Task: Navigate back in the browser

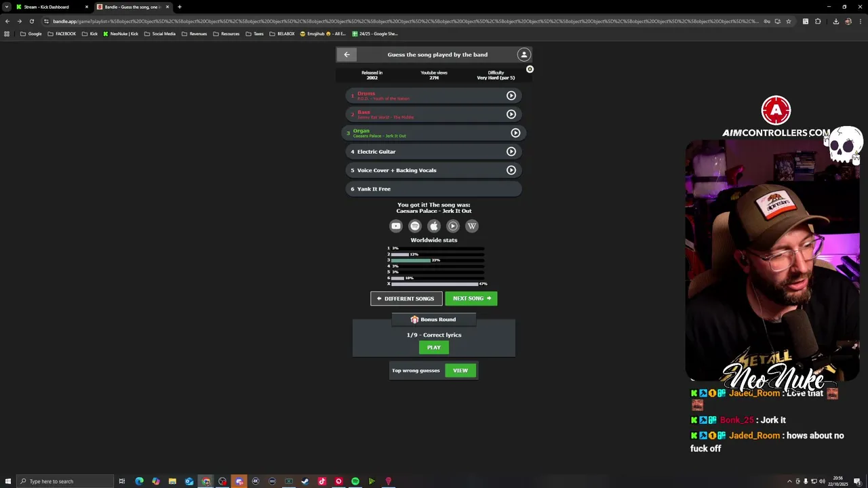Action: pyautogui.click(x=7, y=21)
